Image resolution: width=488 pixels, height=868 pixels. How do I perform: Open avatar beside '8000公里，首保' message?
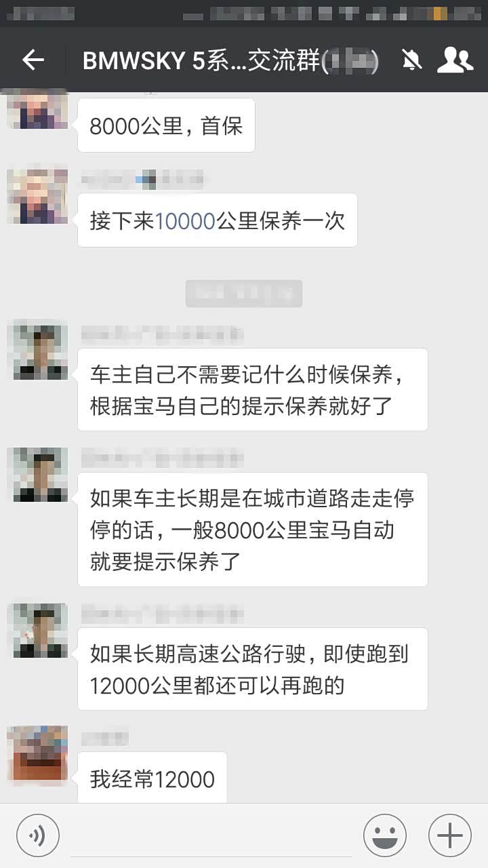(x=37, y=111)
